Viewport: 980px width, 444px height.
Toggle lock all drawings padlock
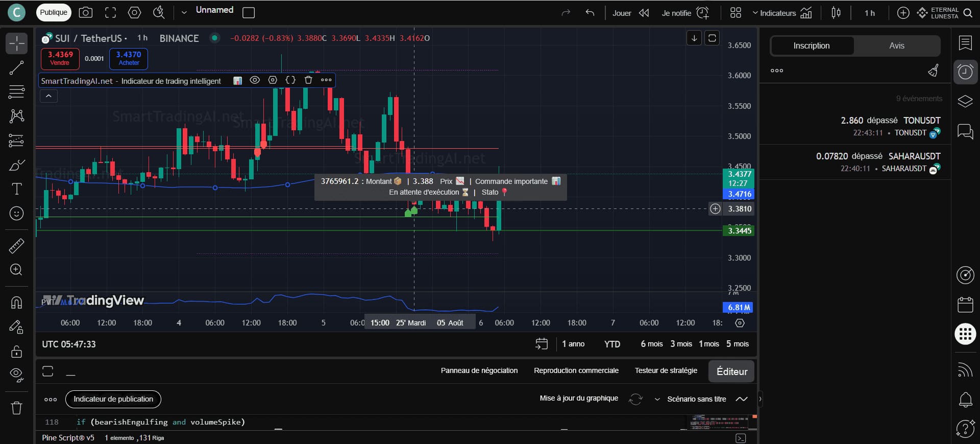pyautogui.click(x=16, y=352)
